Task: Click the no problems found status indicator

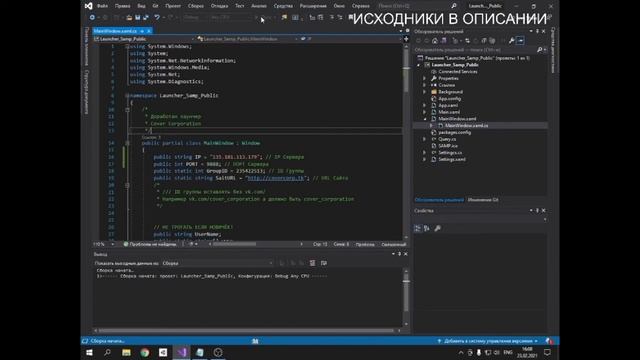Action: tap(150, 244)
